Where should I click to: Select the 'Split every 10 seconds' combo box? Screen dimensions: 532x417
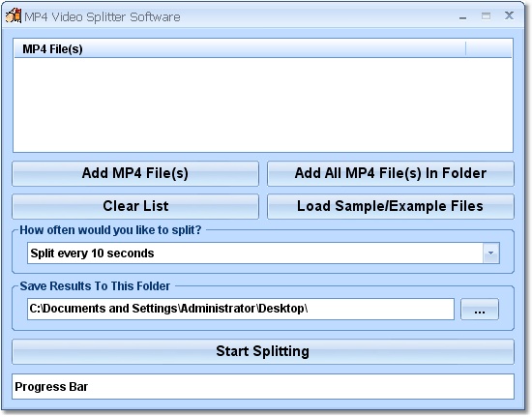[263, 253]
